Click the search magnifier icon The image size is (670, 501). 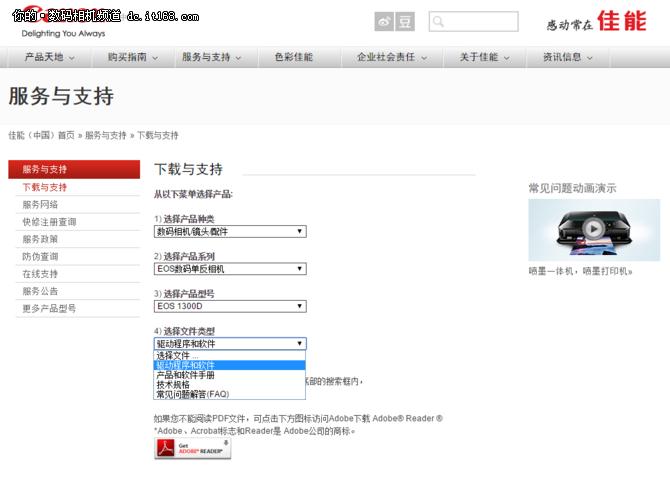(438, 21)
